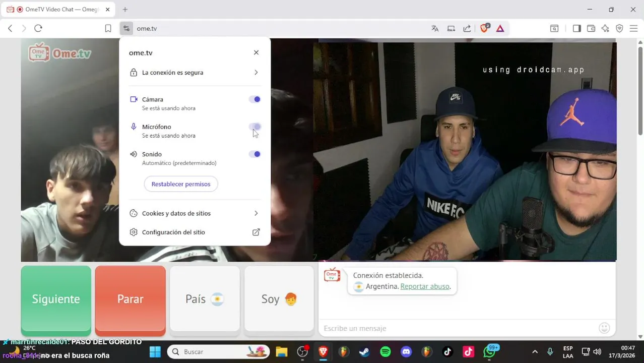Viewport: 644px width, 363px height.
Task: Click the share page icon
Action: coord(467,29)
